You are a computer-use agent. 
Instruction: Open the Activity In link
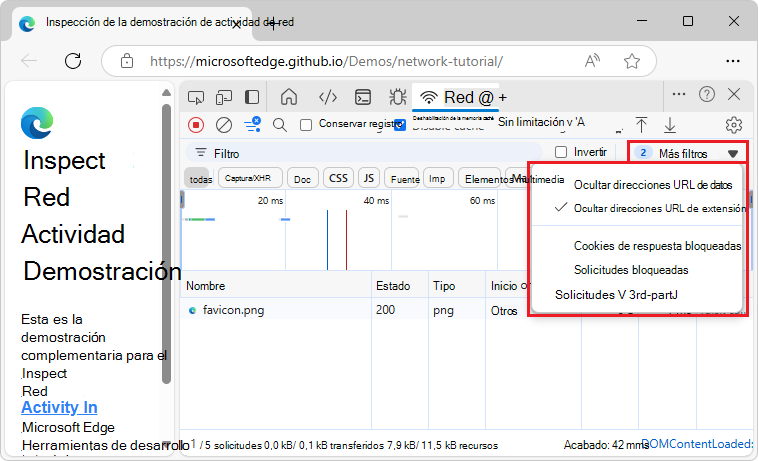[59, 407]
